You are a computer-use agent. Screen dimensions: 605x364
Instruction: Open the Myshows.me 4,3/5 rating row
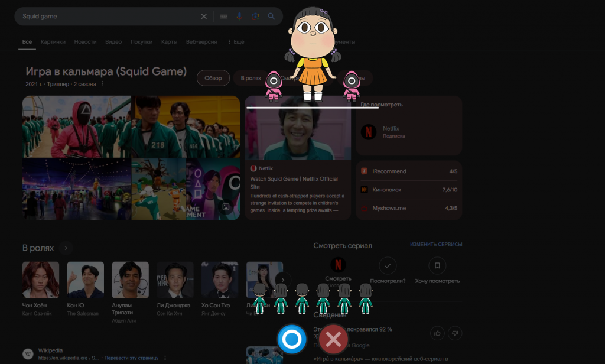tap(409, 208)
